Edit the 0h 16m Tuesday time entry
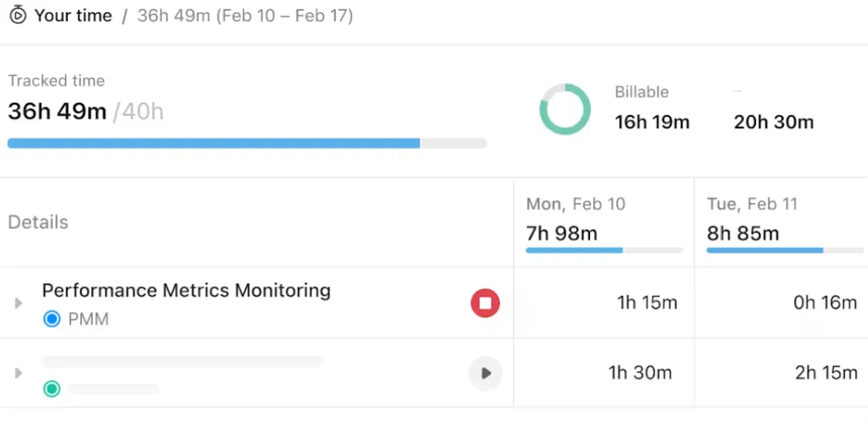868x424 pixels. (825, 303)
